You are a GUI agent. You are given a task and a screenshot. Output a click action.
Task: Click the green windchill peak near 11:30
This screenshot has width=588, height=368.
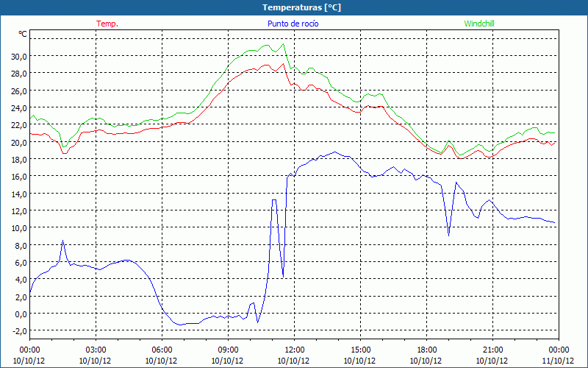tap(283, 44)
